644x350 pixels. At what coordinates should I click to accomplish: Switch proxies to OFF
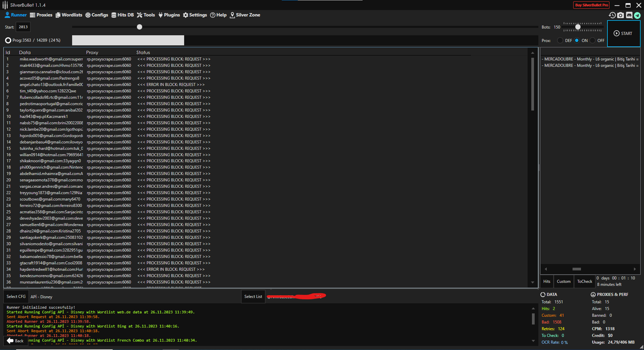pos(593,40)
